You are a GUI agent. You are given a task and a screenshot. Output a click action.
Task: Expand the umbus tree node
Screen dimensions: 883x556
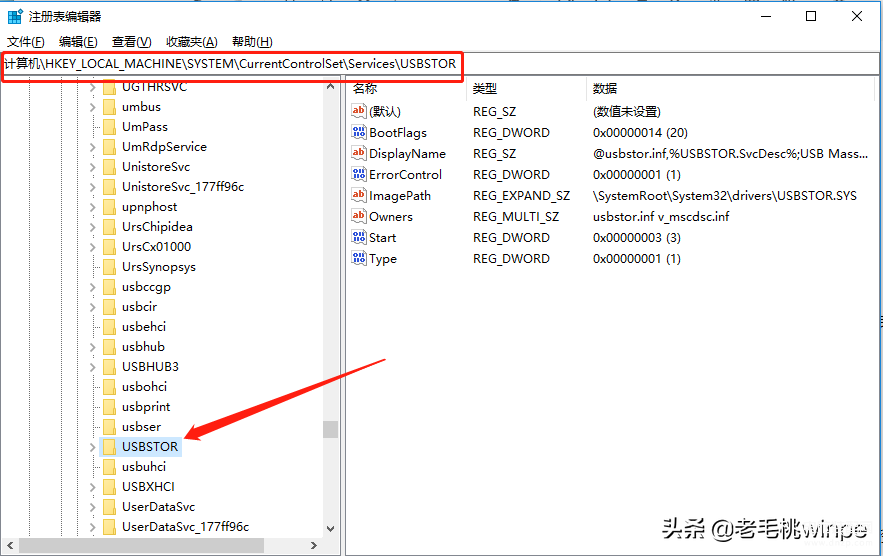[x=93, y=107]
